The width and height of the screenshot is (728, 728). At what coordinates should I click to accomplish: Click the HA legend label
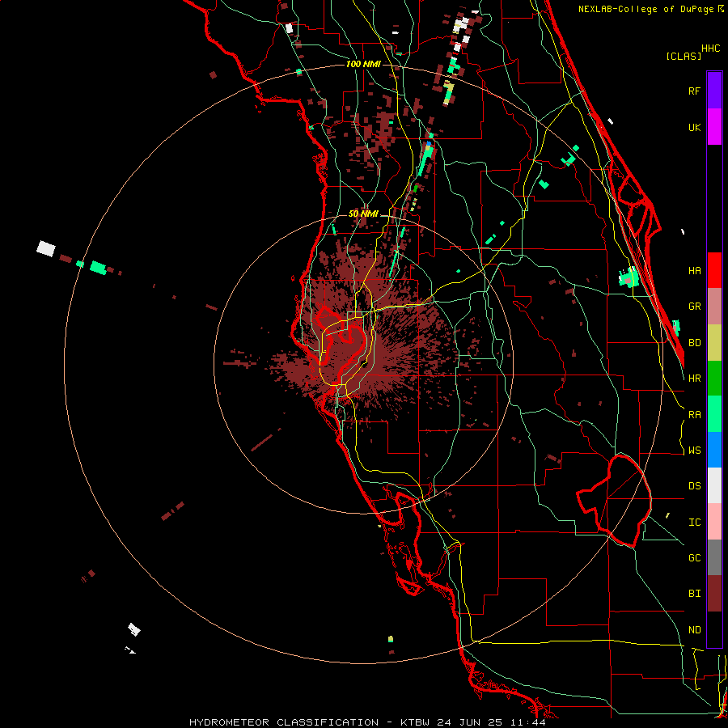(x=695, y=270)
